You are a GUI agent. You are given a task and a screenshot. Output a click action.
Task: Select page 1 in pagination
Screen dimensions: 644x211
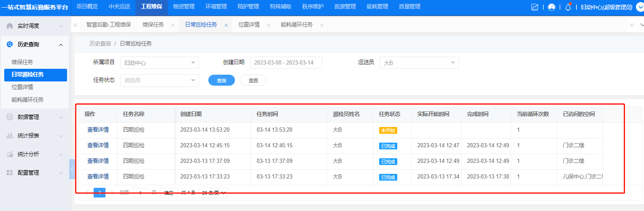(100, 193)
